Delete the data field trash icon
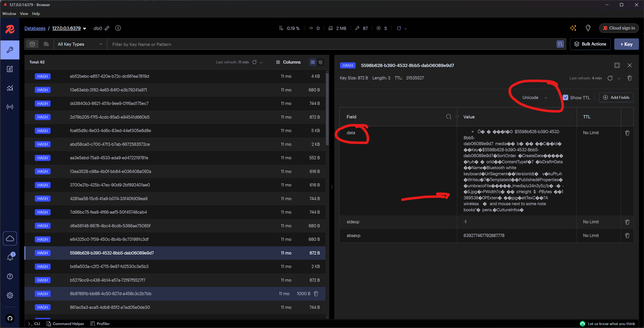This screenshot has height=328, width=644. pos(627,133)
